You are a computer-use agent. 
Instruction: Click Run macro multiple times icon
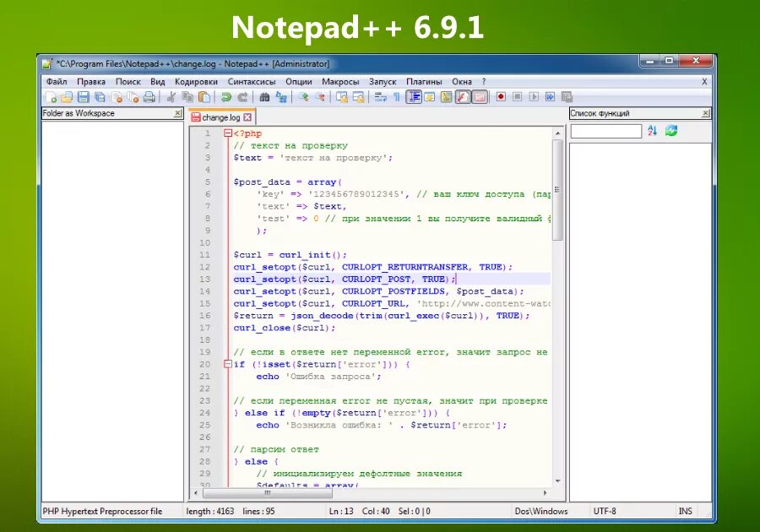550,97
